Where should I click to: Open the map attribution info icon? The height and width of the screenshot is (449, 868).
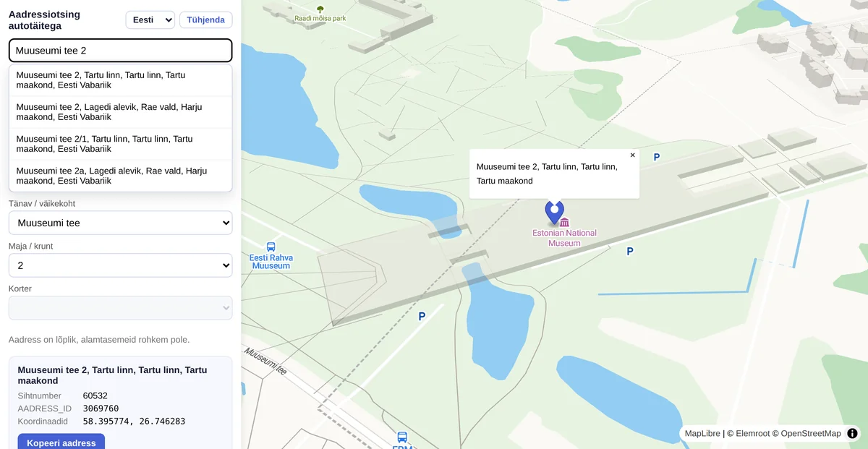pos(852,434)
